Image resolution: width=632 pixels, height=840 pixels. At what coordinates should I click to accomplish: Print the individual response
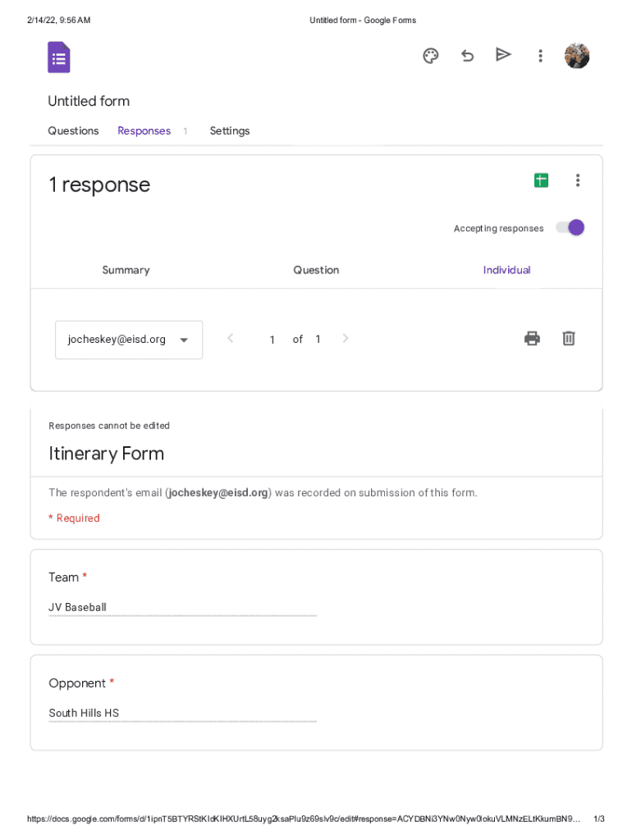pos(532,338)
